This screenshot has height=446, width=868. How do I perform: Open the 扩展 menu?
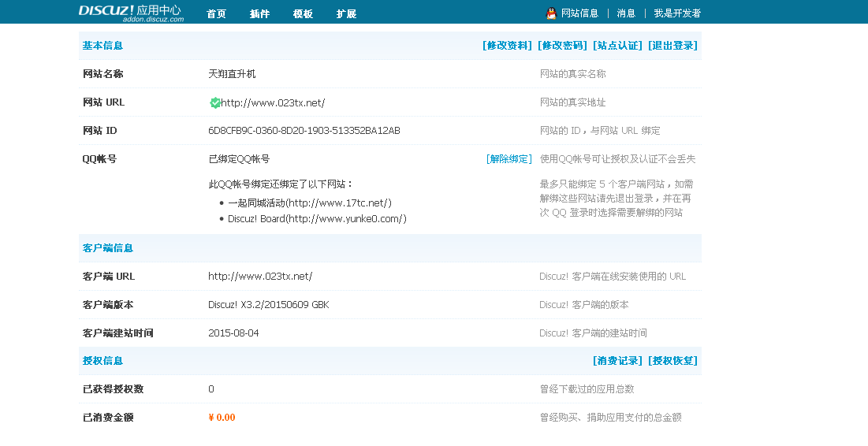coord(346,14)
